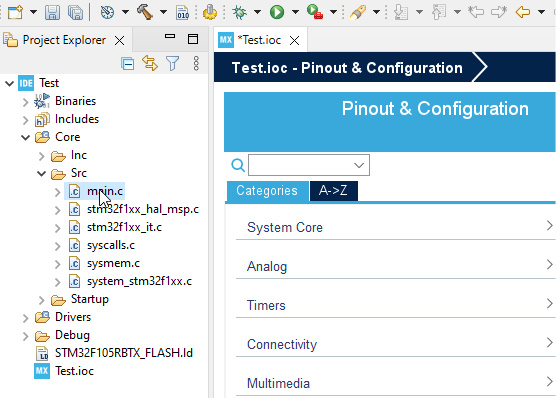Open the Build hammer dropdown arrow

pos(163,12)
